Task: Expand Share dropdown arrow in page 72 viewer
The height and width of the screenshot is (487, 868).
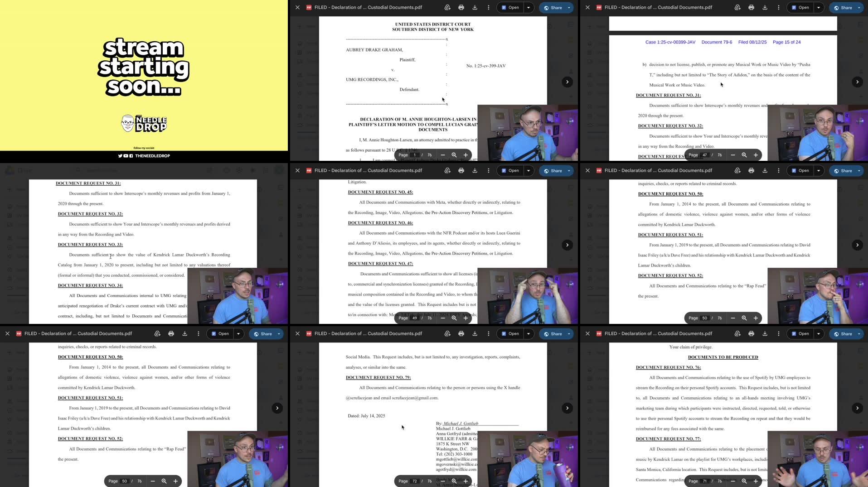Action: 569,334
